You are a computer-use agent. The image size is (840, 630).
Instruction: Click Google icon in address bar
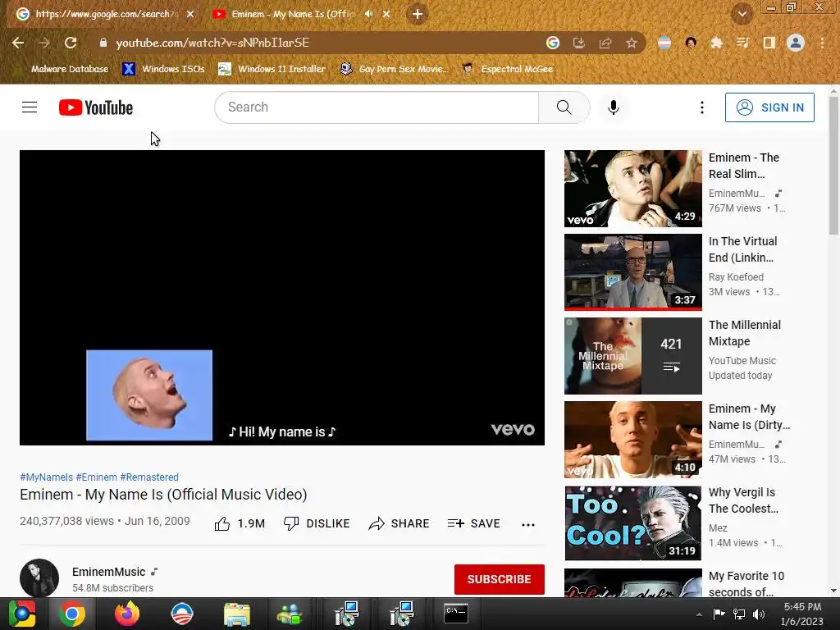(x=552, y=43)
